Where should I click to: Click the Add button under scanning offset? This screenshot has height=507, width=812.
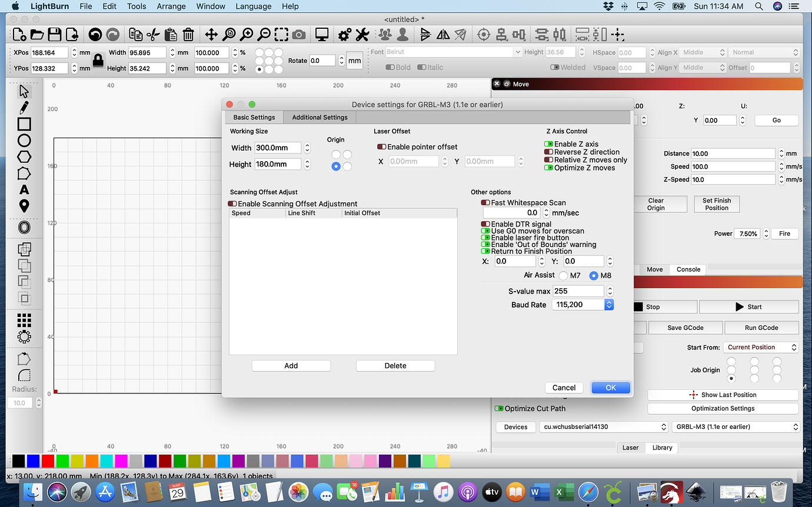[291, 366]
